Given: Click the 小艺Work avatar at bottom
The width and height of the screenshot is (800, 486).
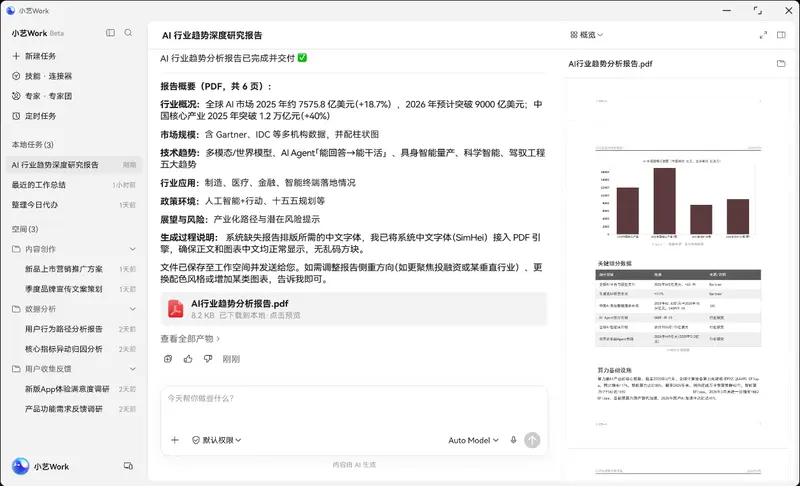Looking at the screenshot, I should click(20, 466).
